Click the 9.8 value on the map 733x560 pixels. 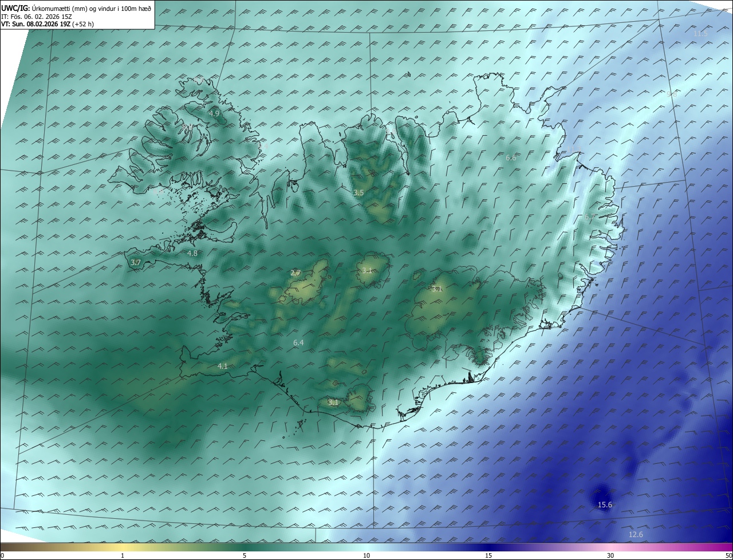pyautogui.click(x=672, y=94)
